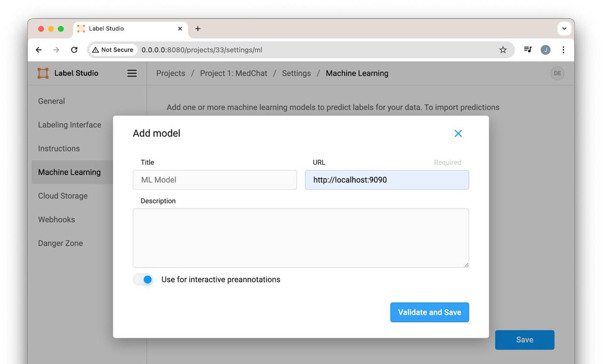Close the Add model dialog

[x=458, y=133]
